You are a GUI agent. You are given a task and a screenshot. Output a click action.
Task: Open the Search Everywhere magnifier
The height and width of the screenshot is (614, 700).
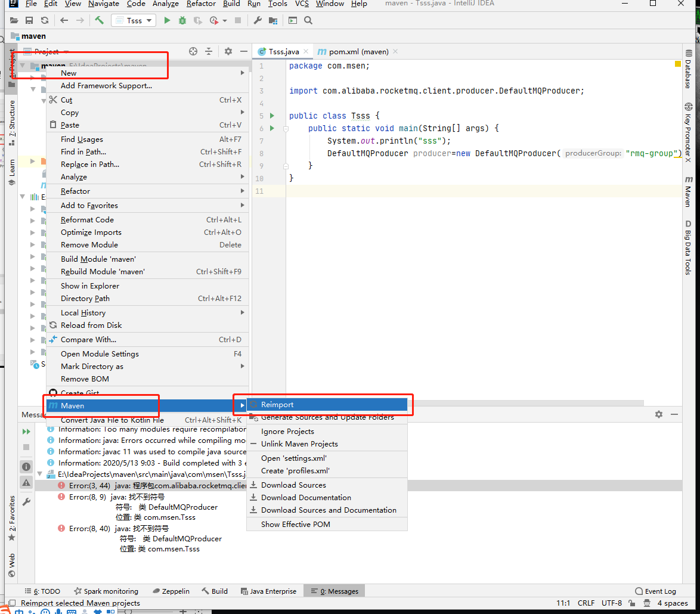click(x=307, y=20)
